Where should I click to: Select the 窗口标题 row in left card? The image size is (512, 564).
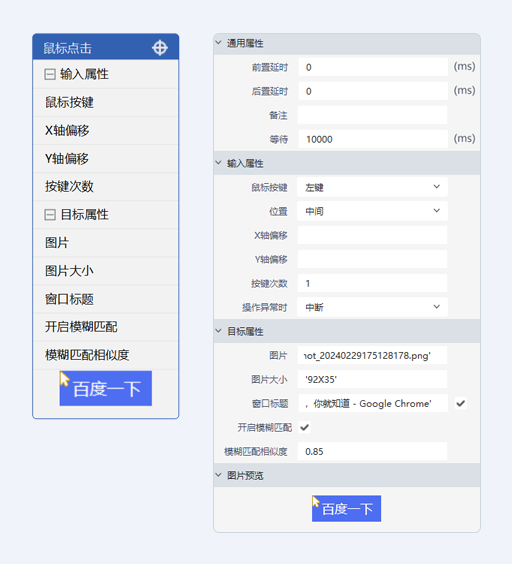click(x=106, y=299)
